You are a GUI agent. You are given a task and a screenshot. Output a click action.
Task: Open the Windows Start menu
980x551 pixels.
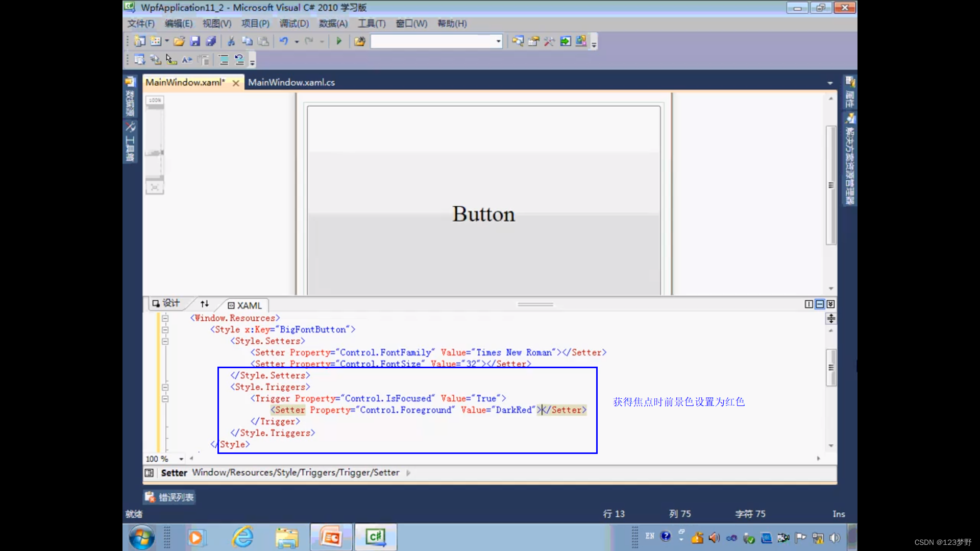(x=141, y=537)
